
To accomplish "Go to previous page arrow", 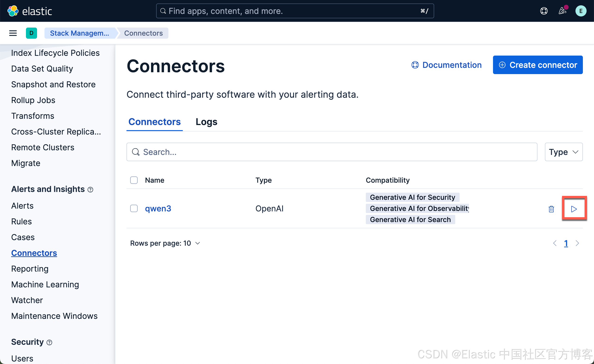I will tap(555, 243).
